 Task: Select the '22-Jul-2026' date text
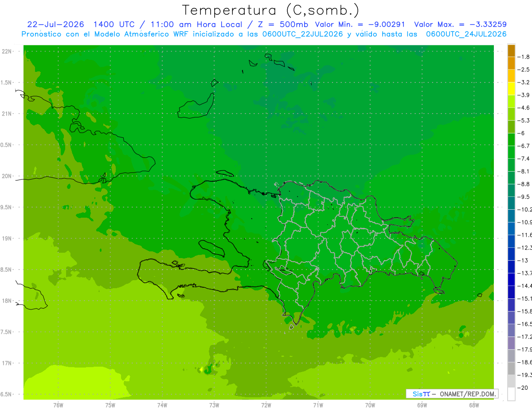[x=55, y=24]
